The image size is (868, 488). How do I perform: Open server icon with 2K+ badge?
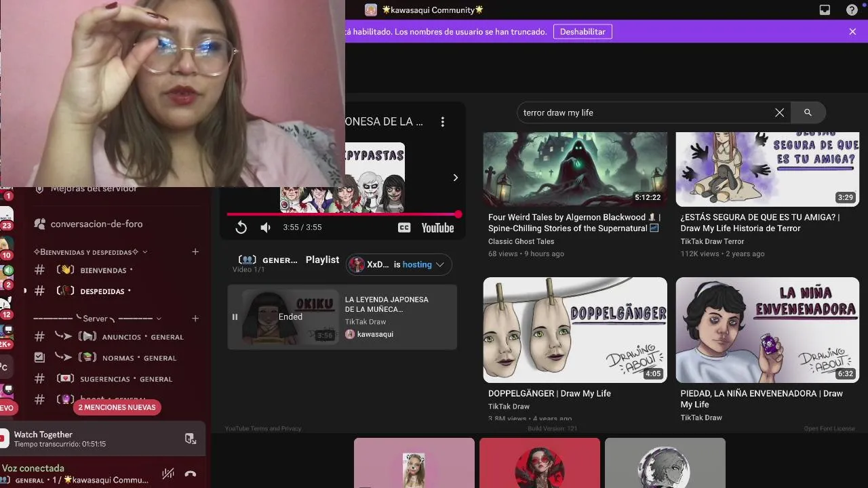pos(5,335)
